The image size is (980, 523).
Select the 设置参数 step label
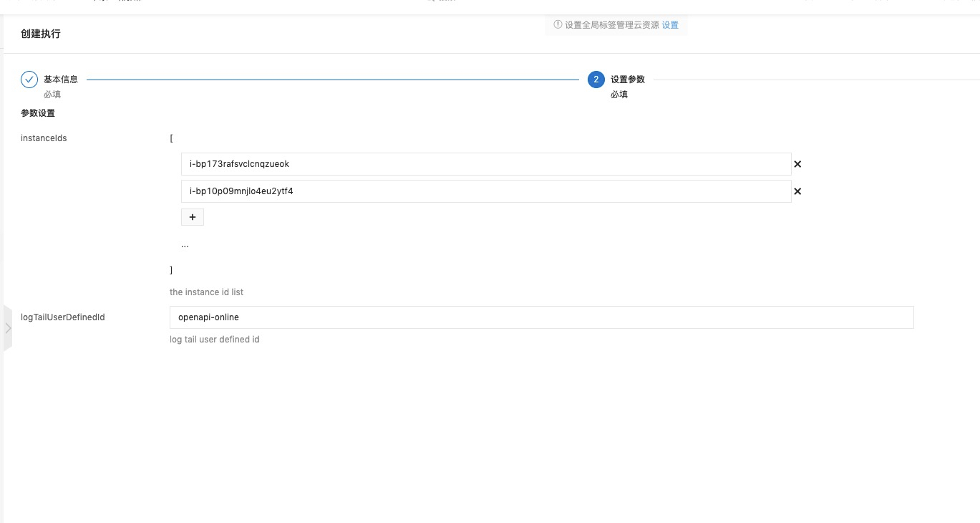628,80
